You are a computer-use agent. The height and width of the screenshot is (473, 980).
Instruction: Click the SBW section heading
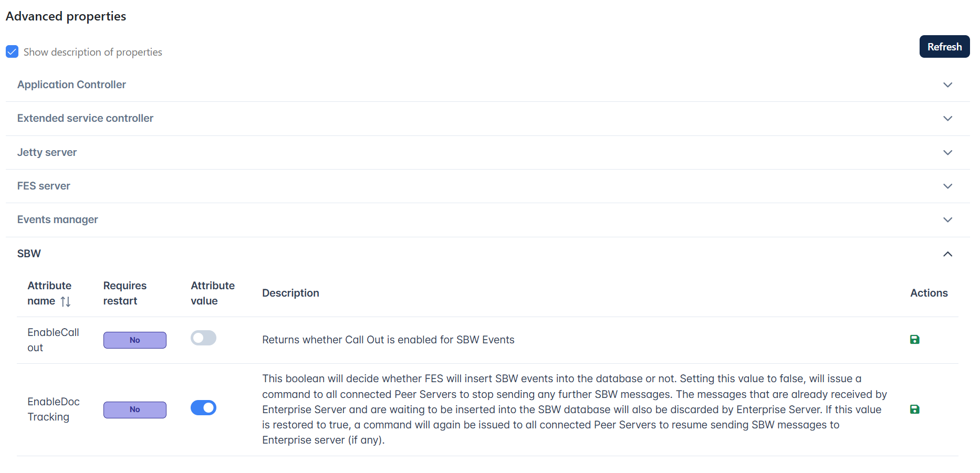[29, 254]
